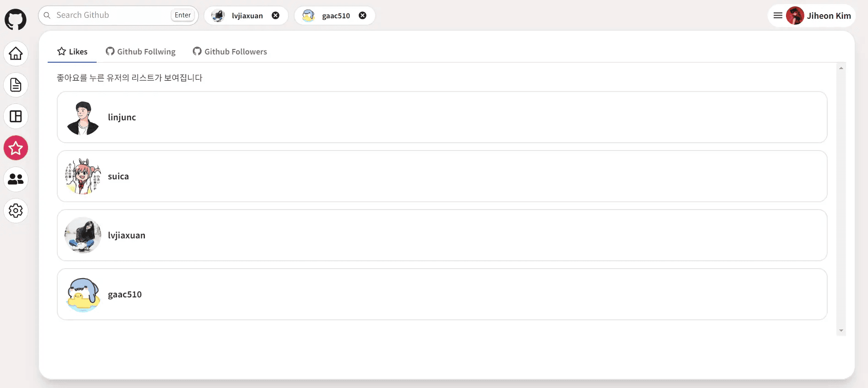This screenshot has height=388, width=868.
Task: Switch to the Github Follwing tab
Action: pyautogui.click(x=141, y=52)
